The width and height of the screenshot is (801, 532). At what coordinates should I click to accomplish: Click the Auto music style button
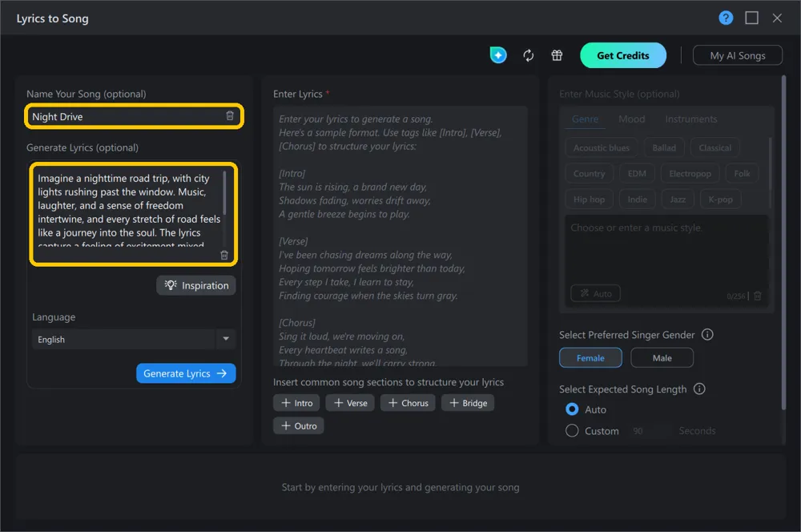595,293
